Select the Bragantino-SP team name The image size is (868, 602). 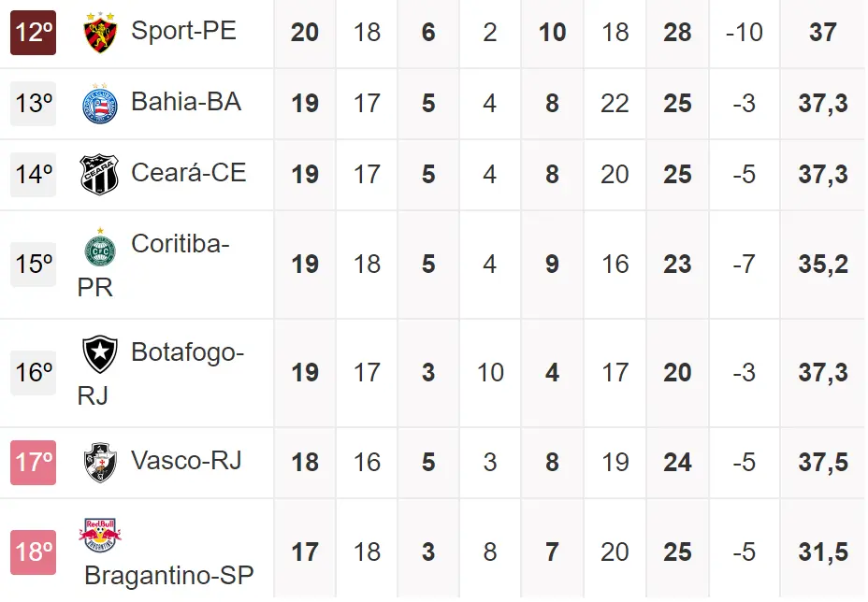point(168,576)
